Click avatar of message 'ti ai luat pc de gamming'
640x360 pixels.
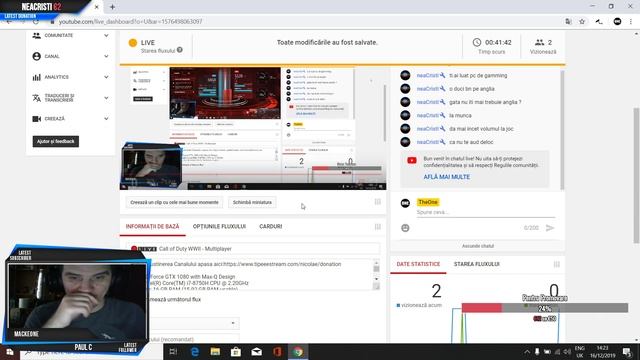click(405, 76)
